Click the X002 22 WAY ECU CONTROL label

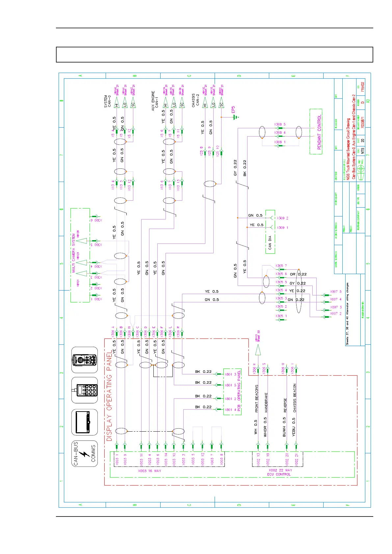(279, 472)
